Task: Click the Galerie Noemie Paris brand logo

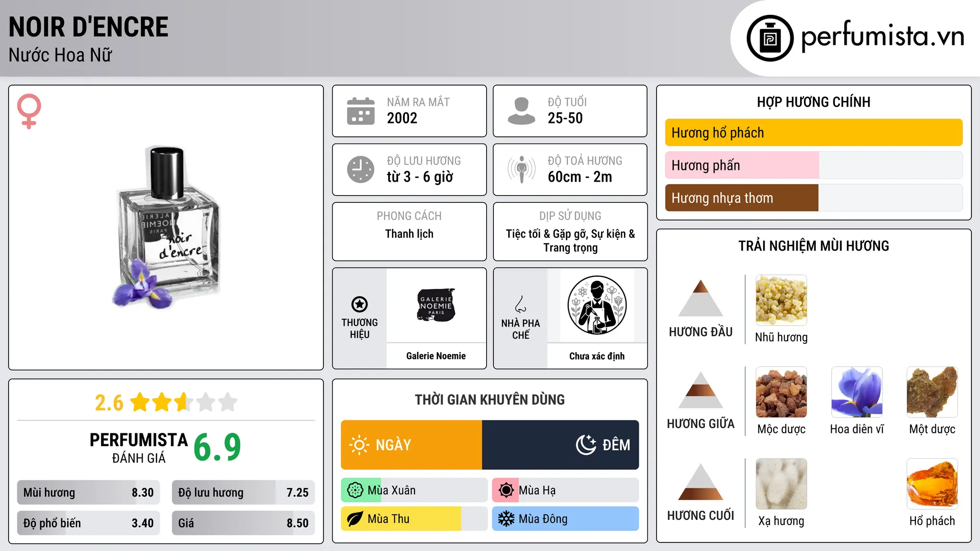Action: 436,305
